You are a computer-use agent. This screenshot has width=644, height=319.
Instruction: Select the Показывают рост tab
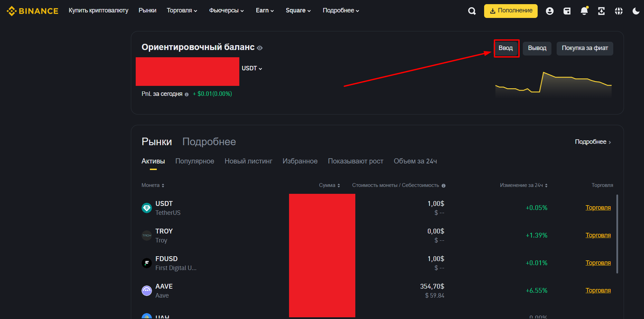coord(356,161)
